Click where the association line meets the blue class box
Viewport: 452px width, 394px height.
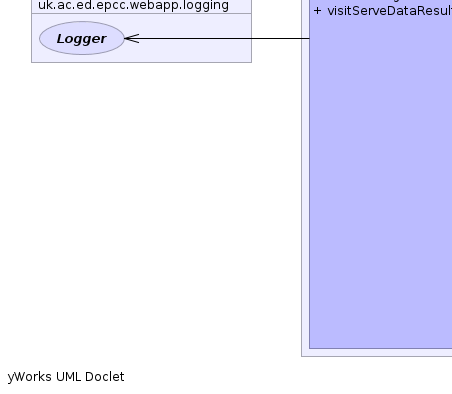[309, 38]
